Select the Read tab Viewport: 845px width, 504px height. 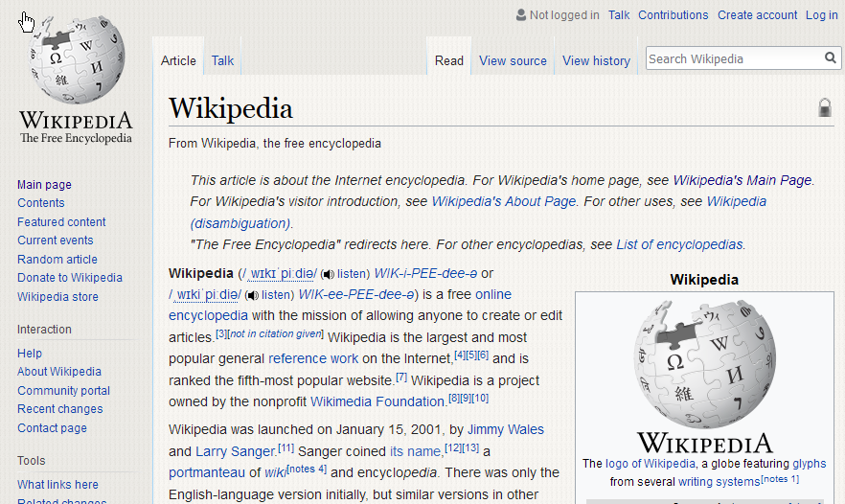pos(449,61)
